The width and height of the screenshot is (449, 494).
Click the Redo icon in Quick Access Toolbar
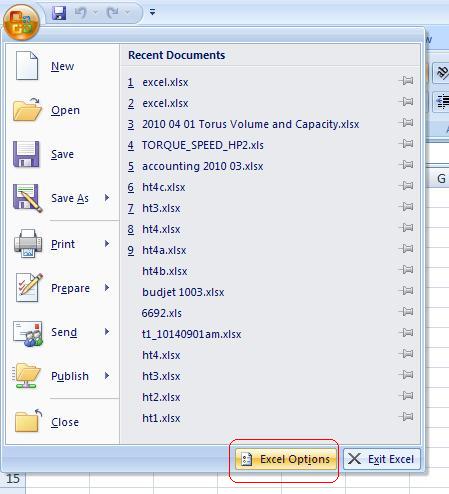(112, 13)
